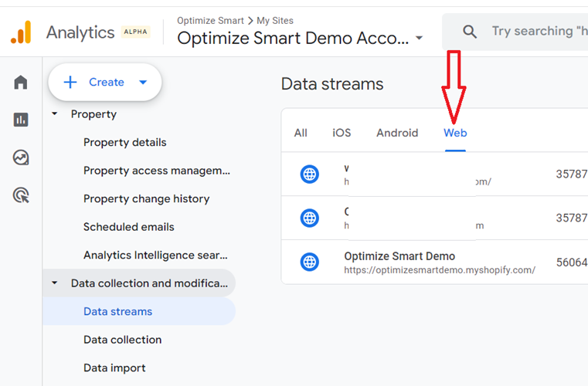Switch to the iOS tab
The height and width of the screenshot is (386, 588).
[342, 133]
